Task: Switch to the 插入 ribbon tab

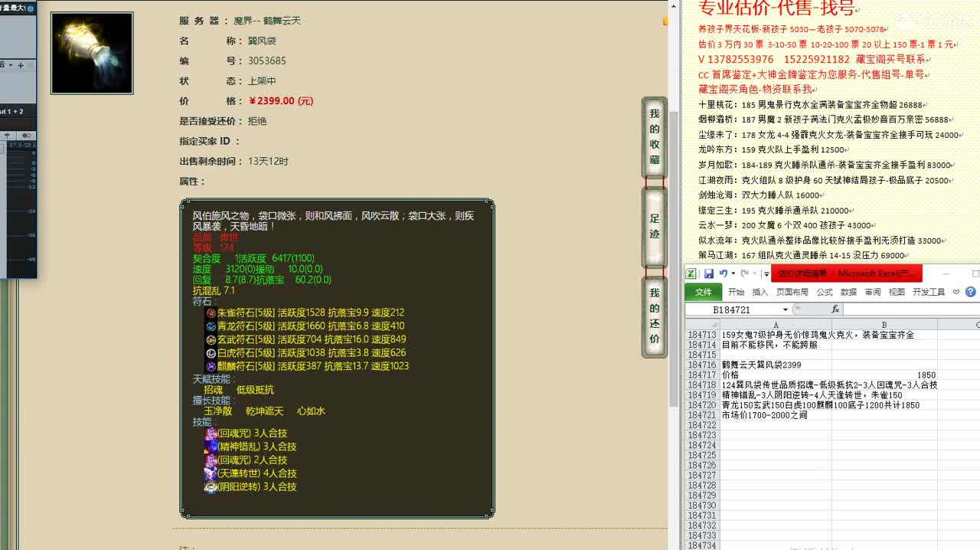Action: 760,292
